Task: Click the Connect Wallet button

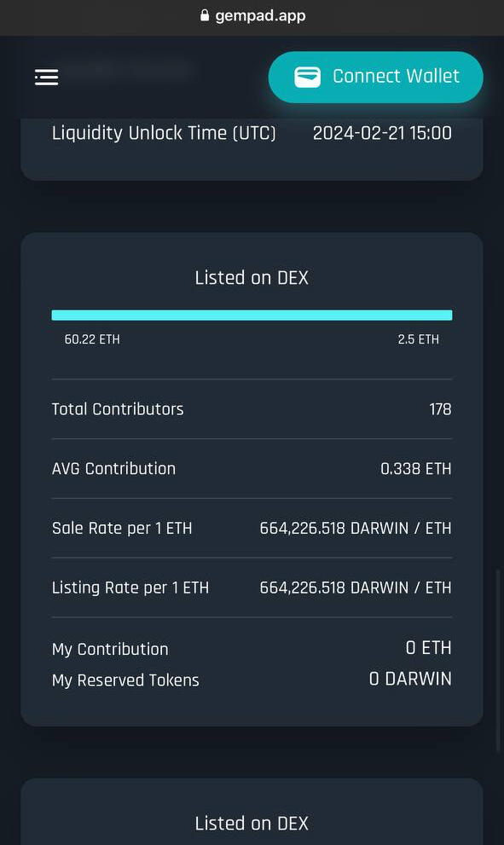Action: coord(376,77)
